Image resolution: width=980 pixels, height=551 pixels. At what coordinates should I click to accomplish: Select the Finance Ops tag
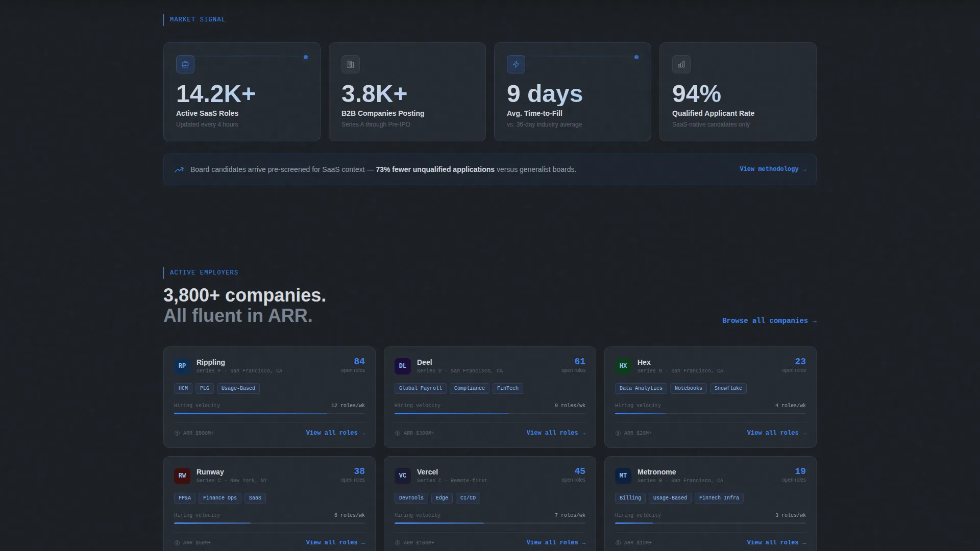[220, 498]
